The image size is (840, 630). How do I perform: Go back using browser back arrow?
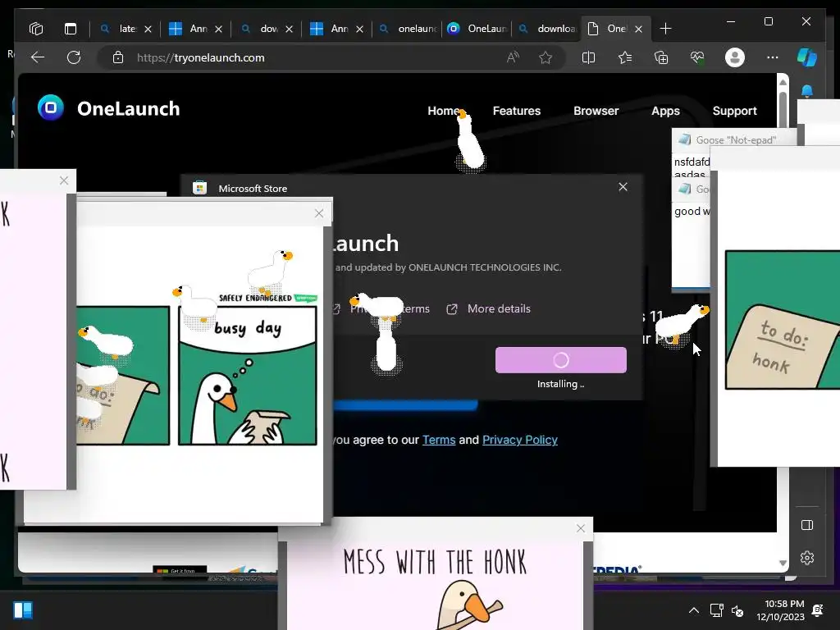click(38, 57)
